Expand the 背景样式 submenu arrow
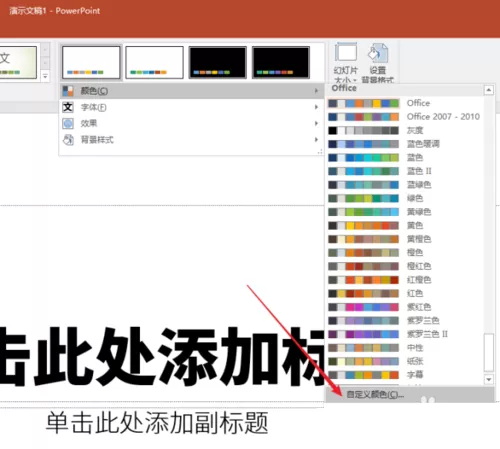The width and height of the screenshot is (500, 449). pyautogui.click(x=316, y=140)
